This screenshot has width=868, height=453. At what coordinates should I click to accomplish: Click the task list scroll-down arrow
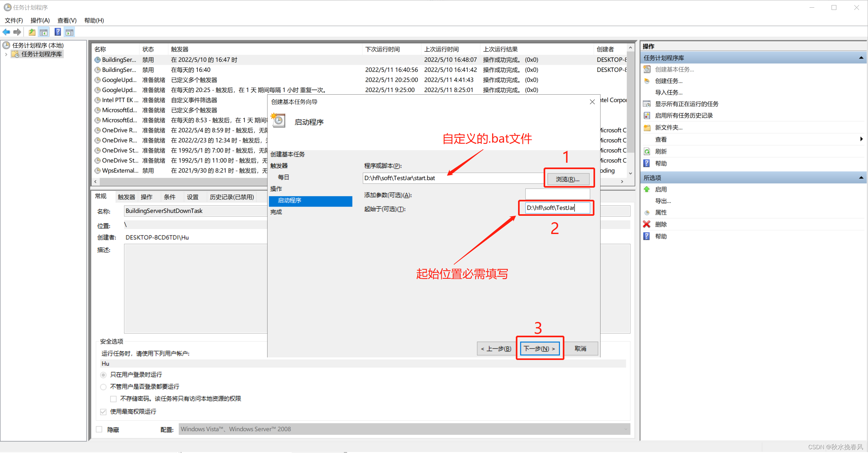pos(630,173)
